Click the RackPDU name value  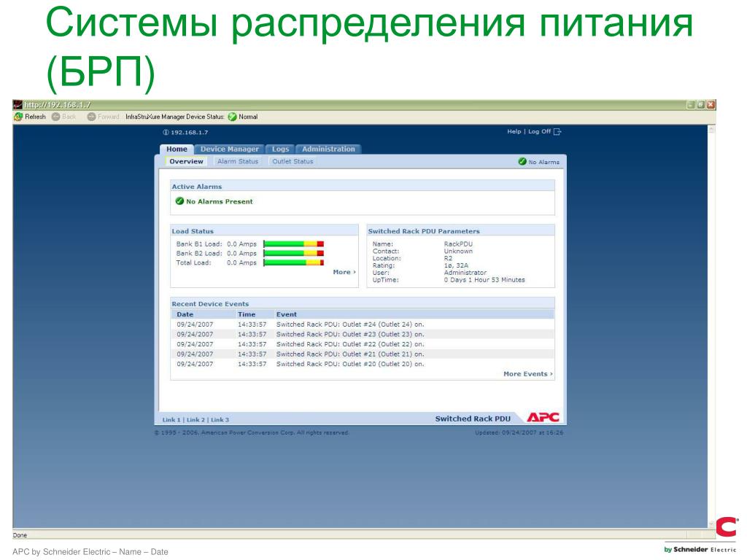point(458,244)
